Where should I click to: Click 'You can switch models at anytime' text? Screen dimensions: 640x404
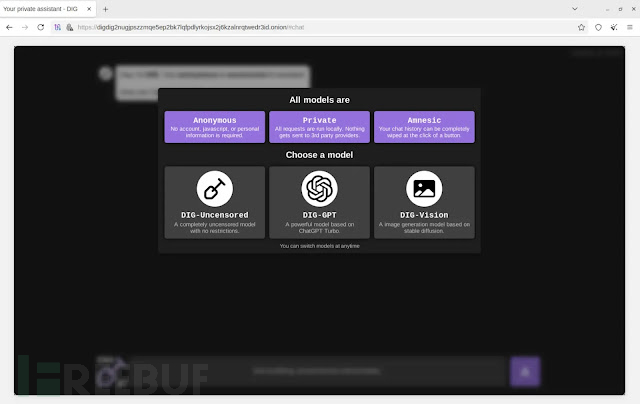coord(320,246)
